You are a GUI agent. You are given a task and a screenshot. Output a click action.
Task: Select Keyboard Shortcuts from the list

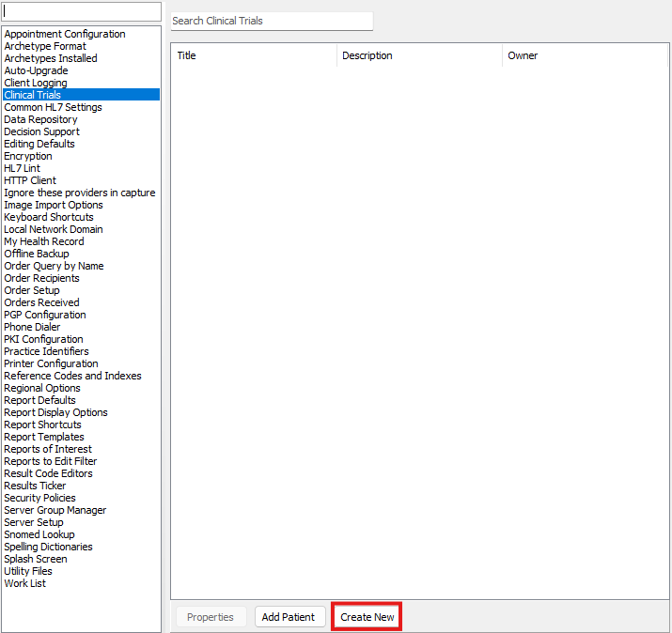pyautogui.click(x=49, y=217)
